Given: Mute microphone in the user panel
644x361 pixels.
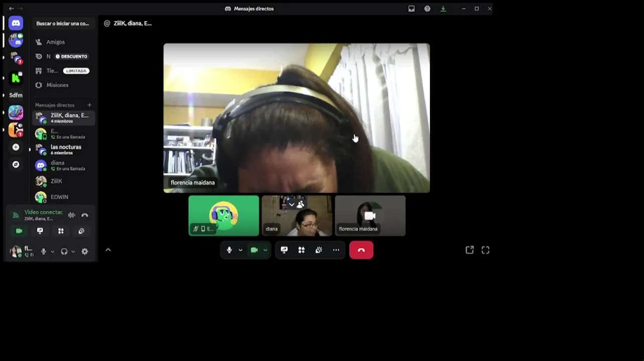Looking at the screenshot, I should (44, 252).
